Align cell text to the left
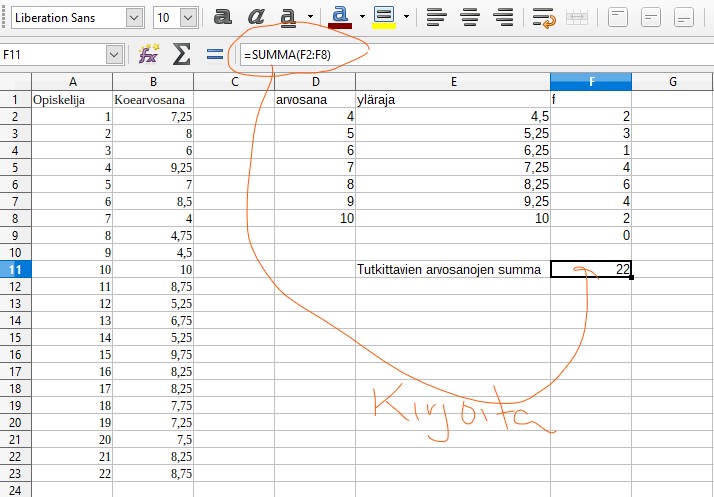Viewport: 714px width, 497px height. click(x=435, y=17)
